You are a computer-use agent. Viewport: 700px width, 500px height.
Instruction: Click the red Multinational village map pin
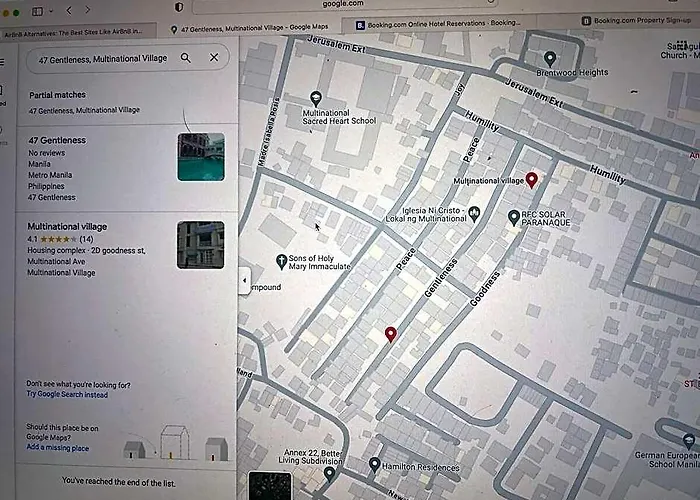[531, 179]
